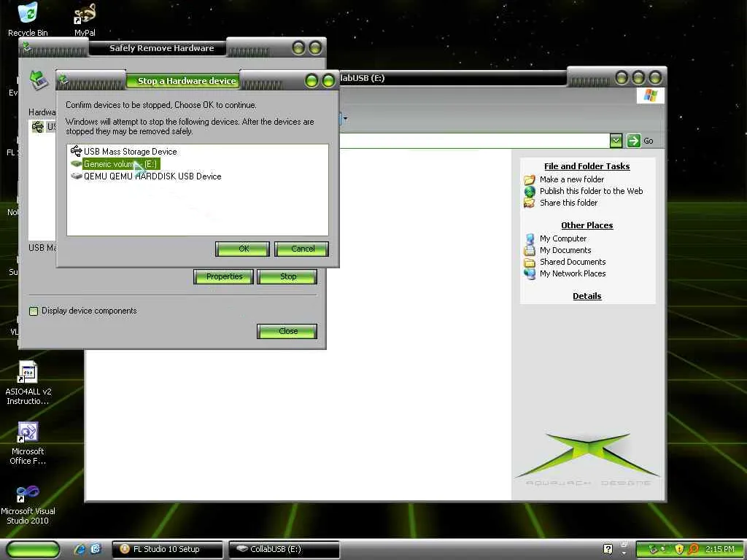Open My Computer from Other Places
The width and height of the screenshot is (747, 560).
pos(562,238)
